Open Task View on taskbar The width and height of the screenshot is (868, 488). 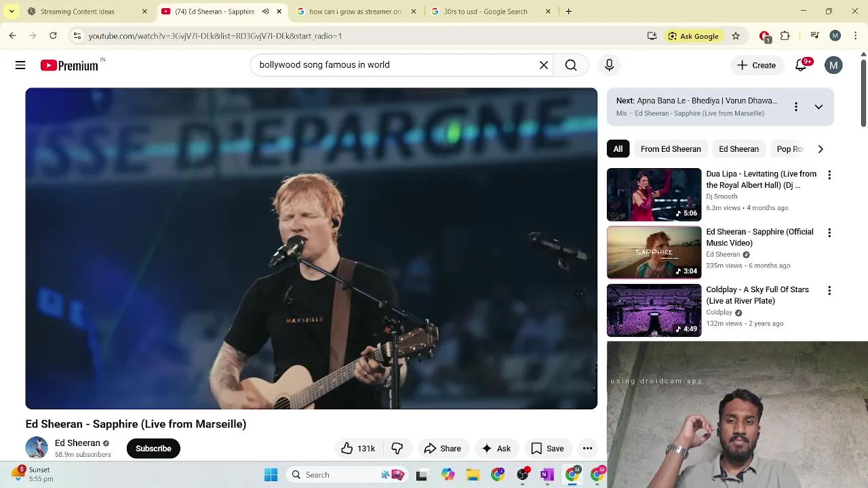[421, 474]
